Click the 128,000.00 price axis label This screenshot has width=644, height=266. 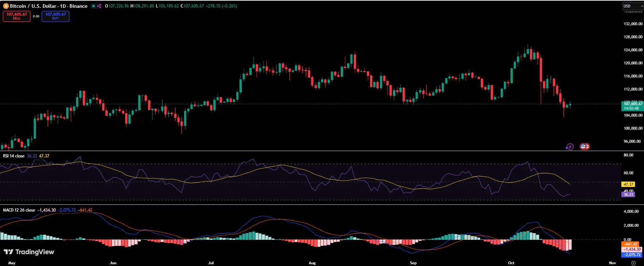tap(633, 37)
